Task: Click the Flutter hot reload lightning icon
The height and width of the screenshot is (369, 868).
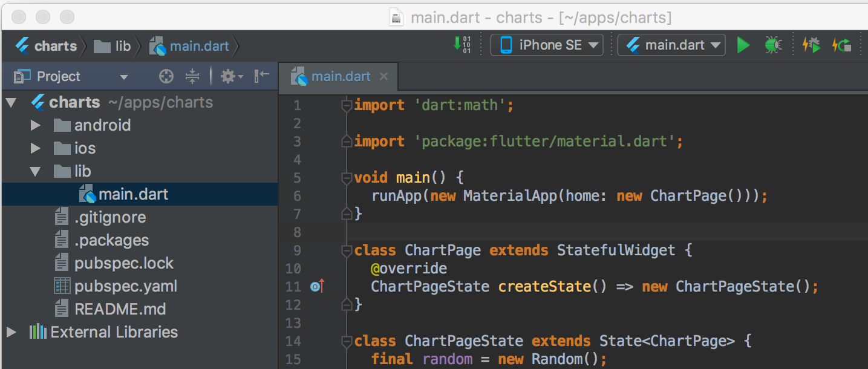Action: click(812, 45)
